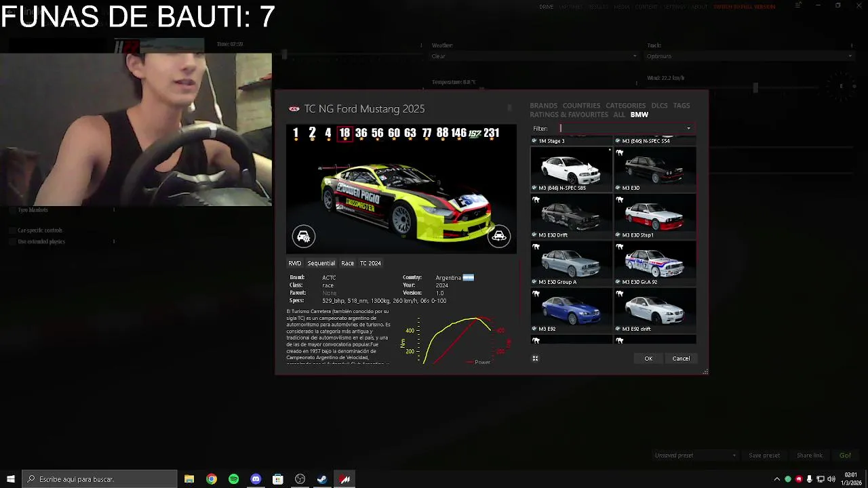The image size is (868, 488).
Task: Select skin number 2
Action: [312, 133]
